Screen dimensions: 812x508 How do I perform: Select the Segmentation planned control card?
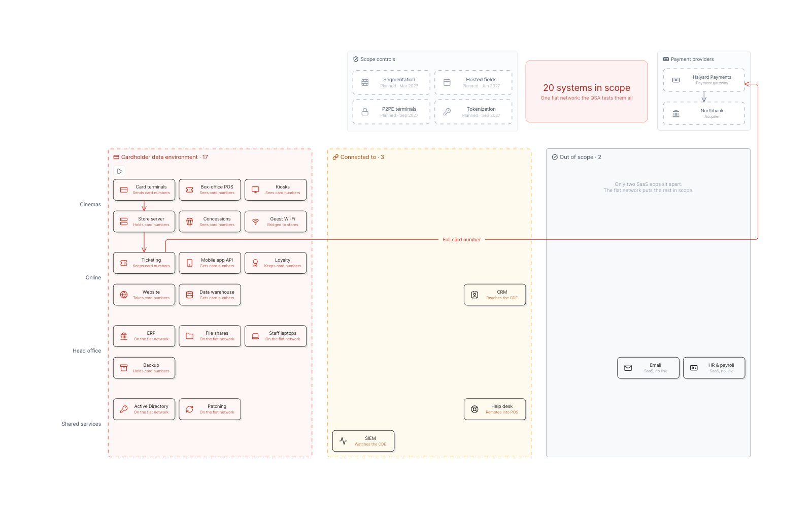(391, 83)
